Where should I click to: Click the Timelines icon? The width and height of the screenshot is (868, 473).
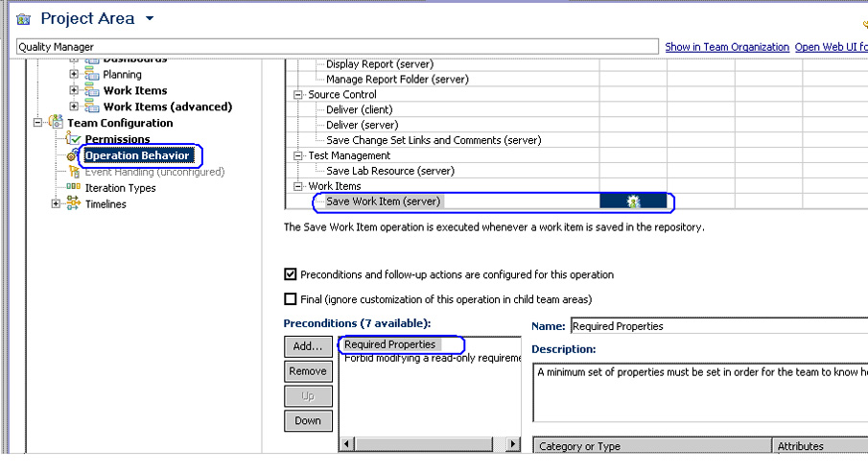[74, 204]
